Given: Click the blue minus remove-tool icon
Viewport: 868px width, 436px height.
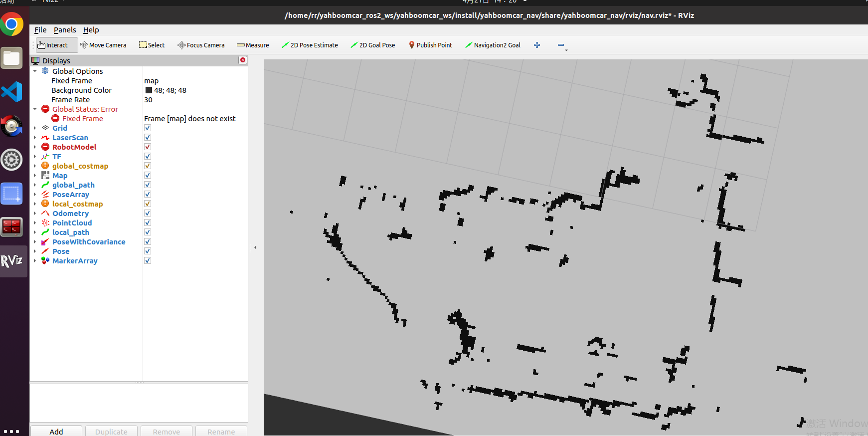Looking at the screenshot, I should point(561,45).
